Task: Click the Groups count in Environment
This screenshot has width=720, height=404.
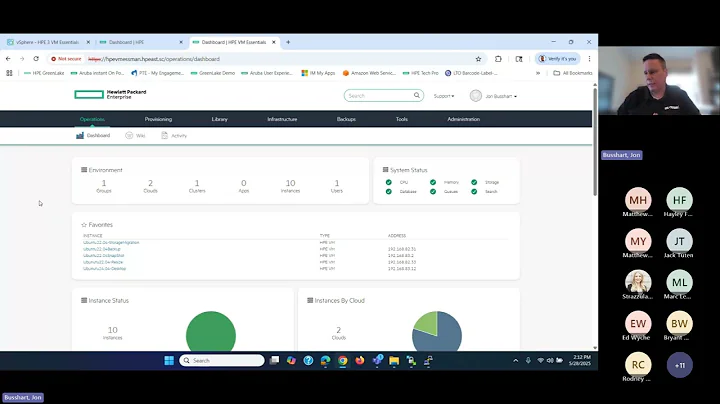Action: tap(104, 186)
